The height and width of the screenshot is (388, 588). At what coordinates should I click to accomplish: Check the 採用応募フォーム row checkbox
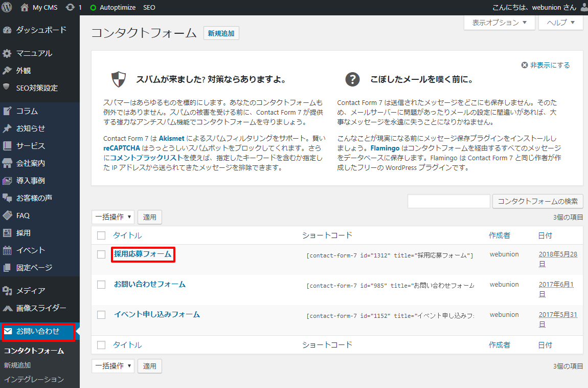[101, 254]
